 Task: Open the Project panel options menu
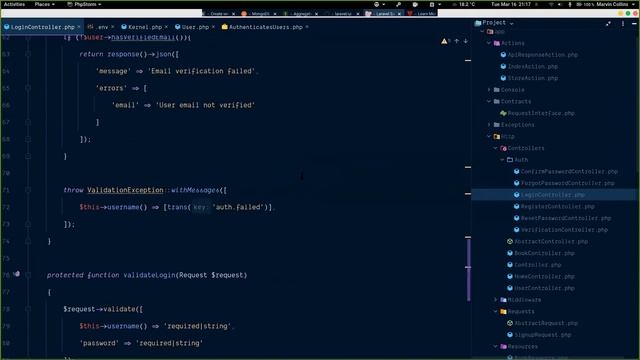(623, 24)
